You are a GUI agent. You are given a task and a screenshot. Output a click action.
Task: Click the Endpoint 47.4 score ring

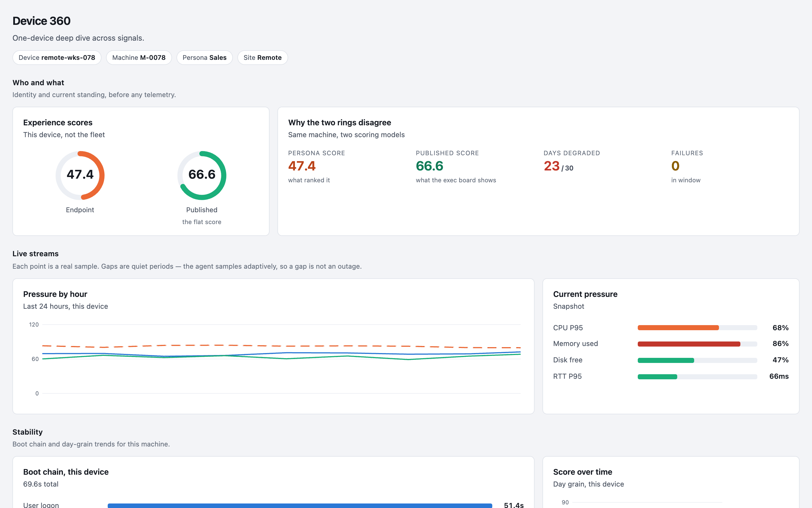pos(80,175)
